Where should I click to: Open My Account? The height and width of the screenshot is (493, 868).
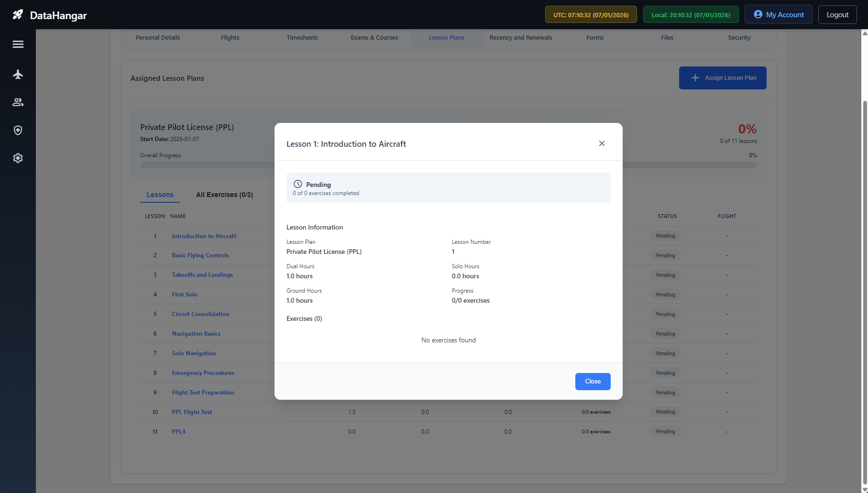(778, 15)
